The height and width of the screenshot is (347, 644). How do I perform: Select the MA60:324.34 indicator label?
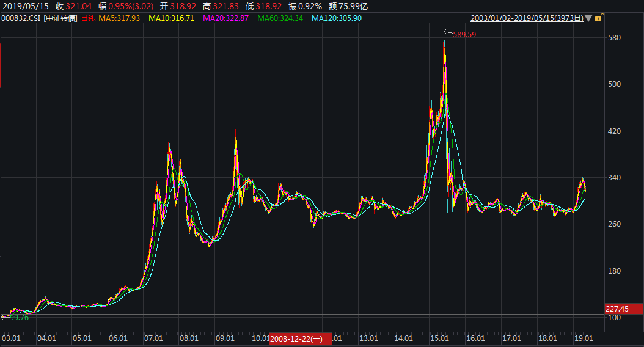[x=280, y=18]
